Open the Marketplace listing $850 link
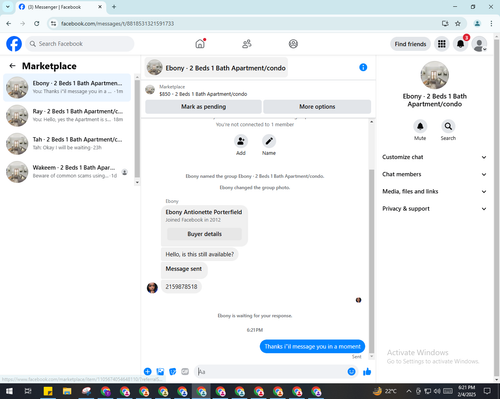Viewport: 500px width, 399px height. point(203,94)
